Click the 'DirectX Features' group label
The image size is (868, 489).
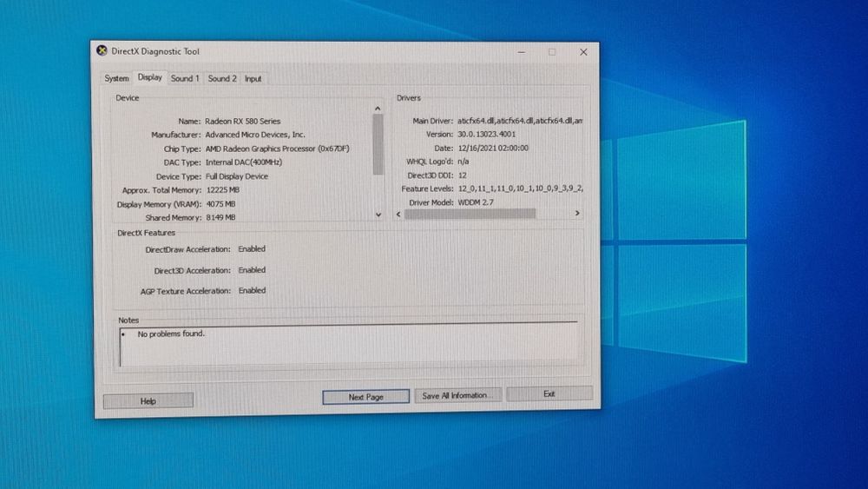(x=146, y=233)
